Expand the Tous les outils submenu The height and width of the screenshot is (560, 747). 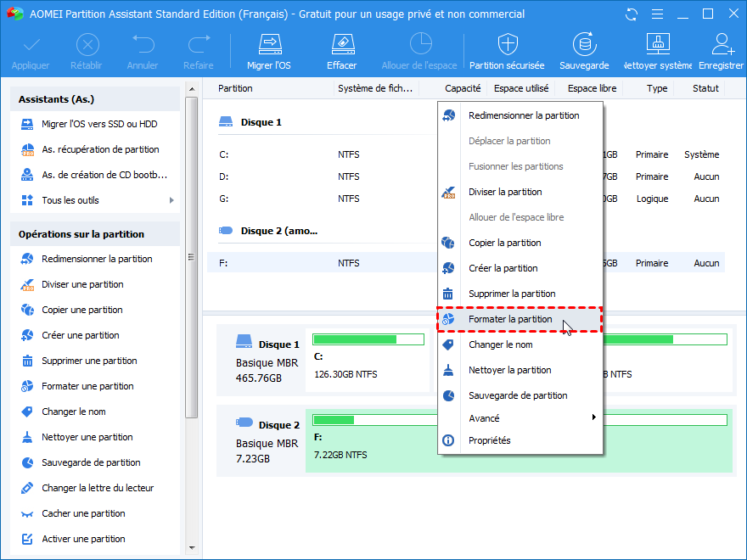pyautogui.click(x=171, y=200)
